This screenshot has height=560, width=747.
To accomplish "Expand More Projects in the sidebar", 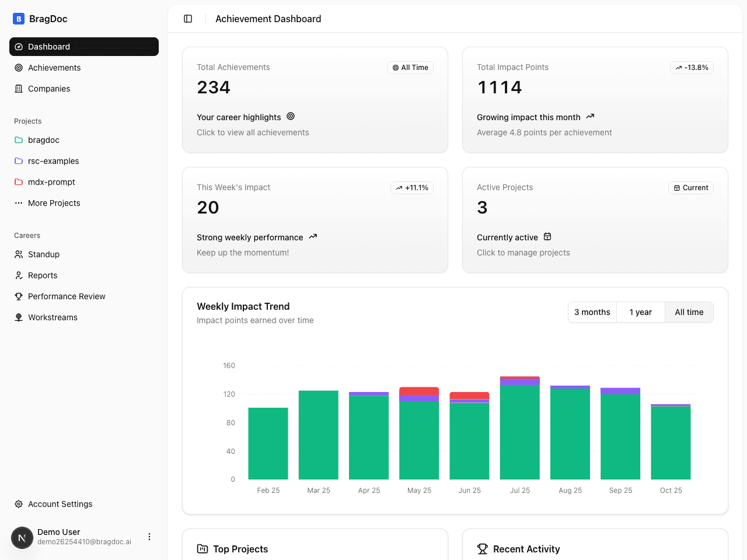I will point(54,203).
